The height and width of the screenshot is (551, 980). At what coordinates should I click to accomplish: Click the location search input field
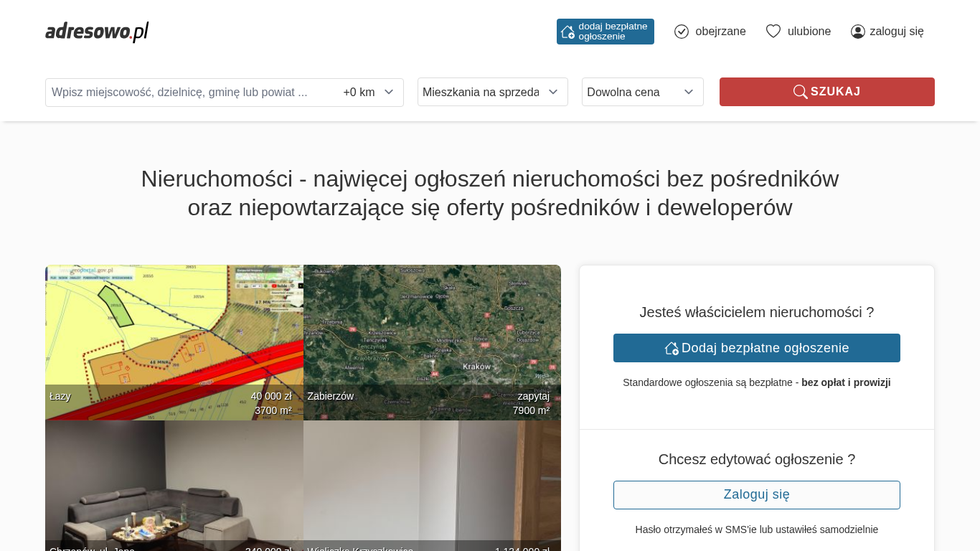(190, 93)
